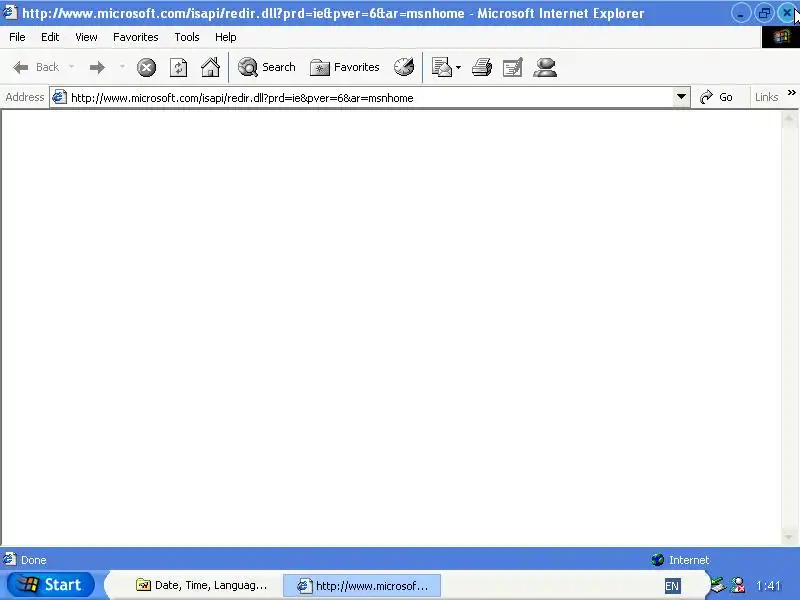Open the Help menu
The width and height of the screenshot is (800, 600).
(x=226, y=37)
